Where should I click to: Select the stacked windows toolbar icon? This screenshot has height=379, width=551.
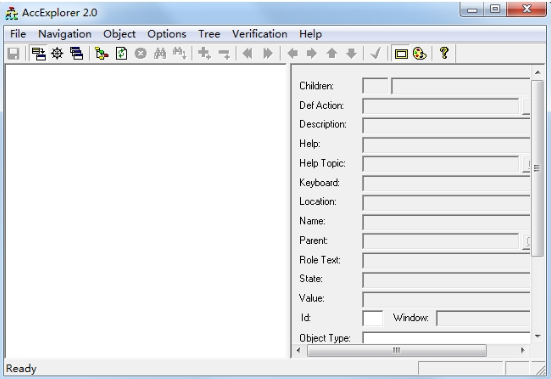(x=76, y=54)
